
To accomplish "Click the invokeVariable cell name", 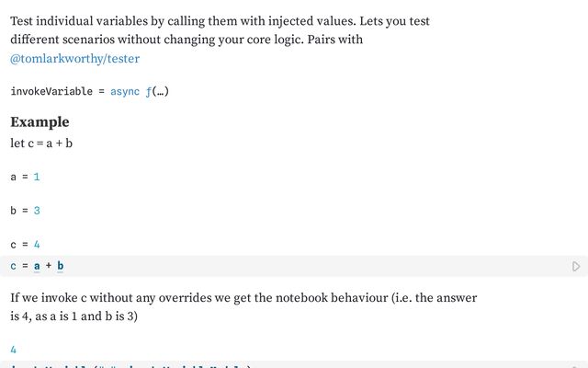I will (x=47, y=92).
